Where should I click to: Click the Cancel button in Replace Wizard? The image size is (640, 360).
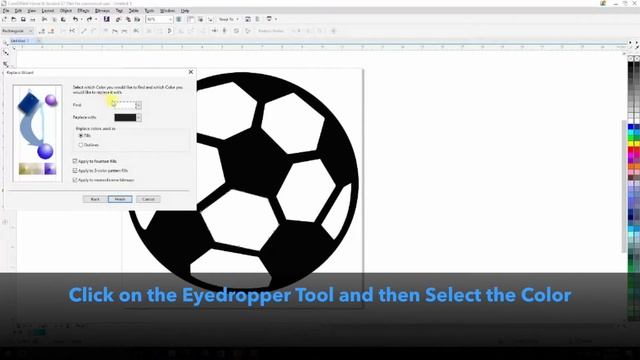[x=148, y=199]
